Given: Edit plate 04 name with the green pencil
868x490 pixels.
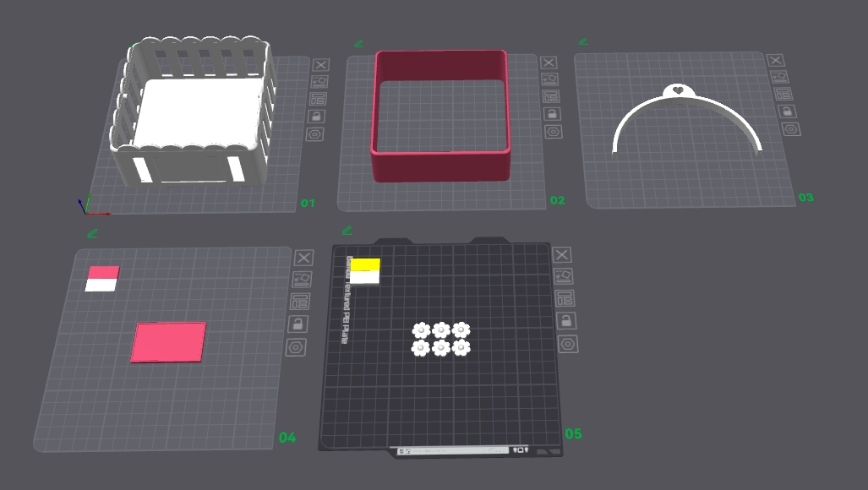Looking at the screenshot, I should [x=92, y=234].
